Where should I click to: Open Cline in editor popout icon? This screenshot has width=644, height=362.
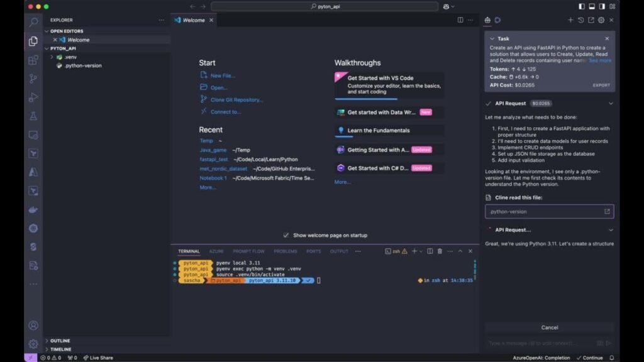click(591, 20)
